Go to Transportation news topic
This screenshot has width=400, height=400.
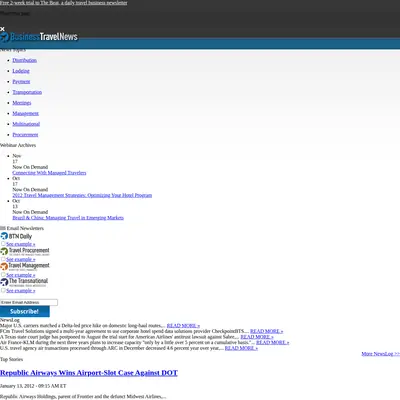click(27, 92)
